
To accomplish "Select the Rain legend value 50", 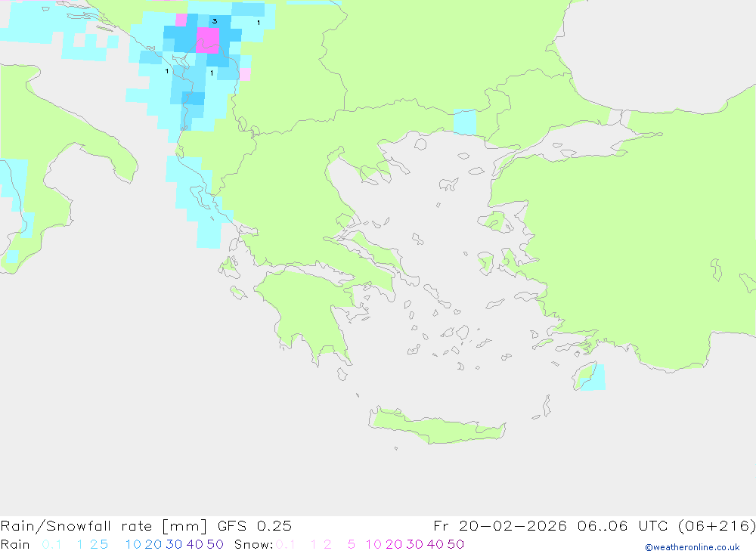I will [215, 544].
